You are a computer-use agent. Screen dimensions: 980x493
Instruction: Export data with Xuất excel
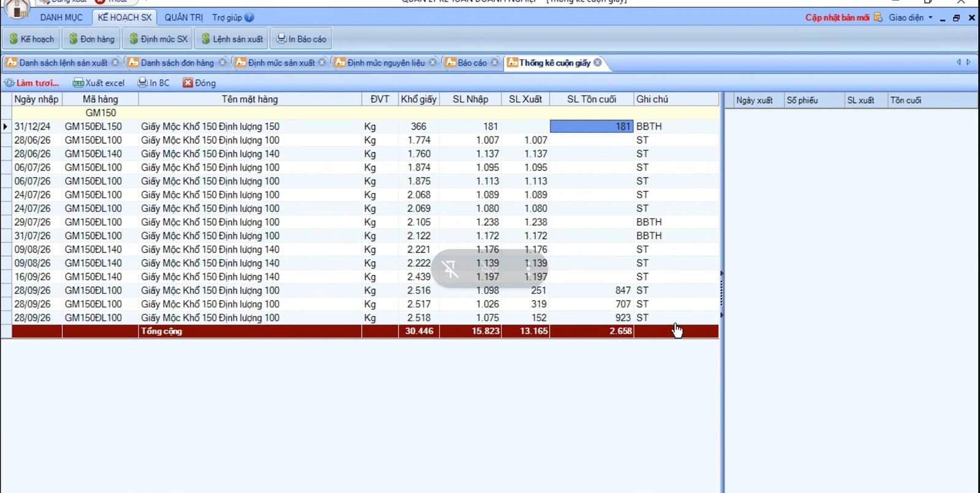click(x=98, y=83)
